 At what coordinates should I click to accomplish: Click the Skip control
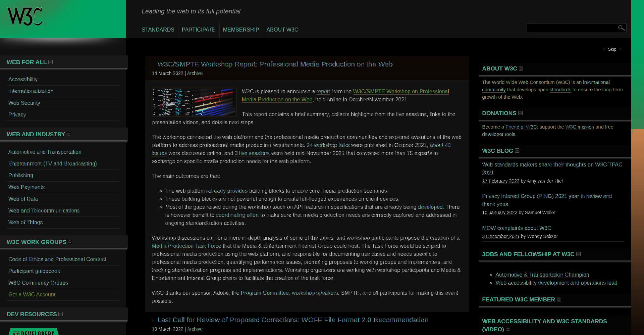pos(612,49)
